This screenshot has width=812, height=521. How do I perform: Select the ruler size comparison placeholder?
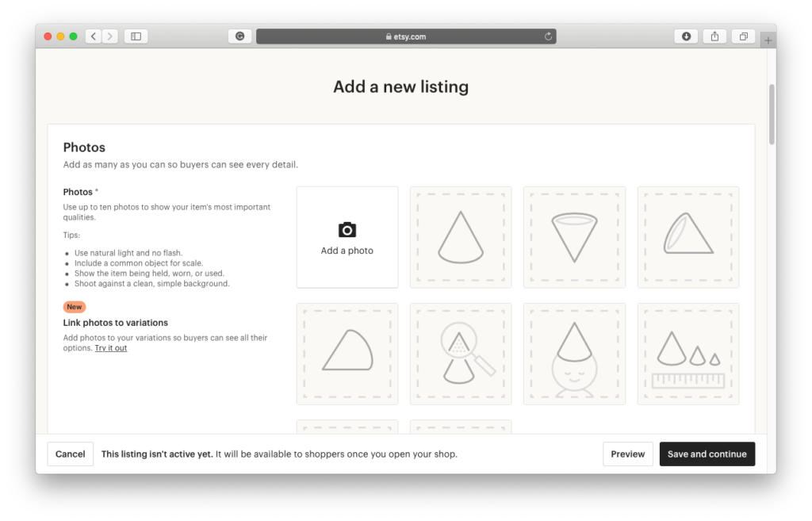click(688, 354)
